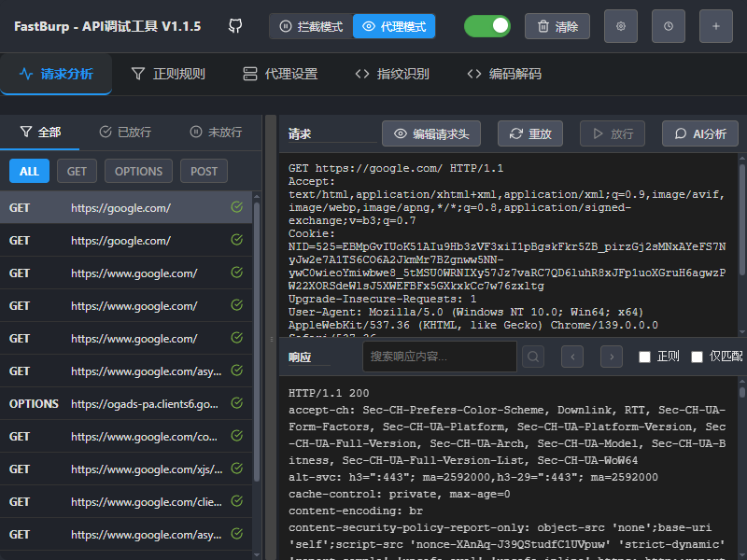The width and height of the screenshot is (747, 560).
Task: Open history via the clock icon
Action: tap(669, 26)
